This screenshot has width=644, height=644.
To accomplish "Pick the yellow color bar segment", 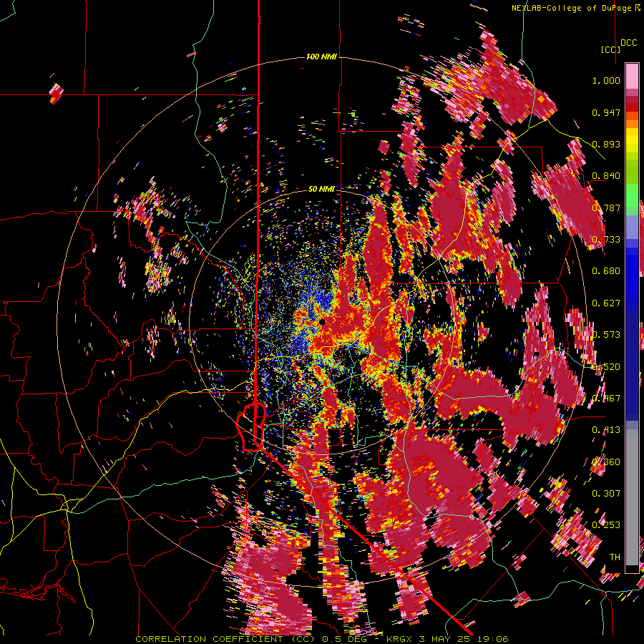I will tap(632, 140).
